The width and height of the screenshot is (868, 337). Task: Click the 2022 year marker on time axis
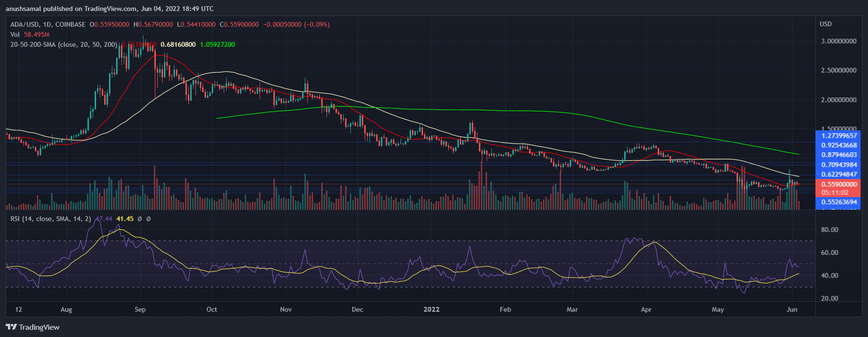432,309
